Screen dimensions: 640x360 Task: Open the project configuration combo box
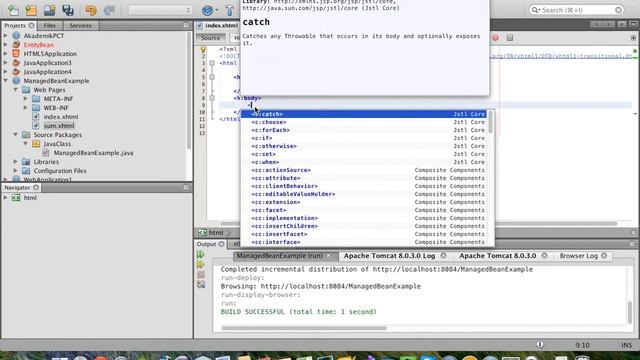(x=160, y=10)
